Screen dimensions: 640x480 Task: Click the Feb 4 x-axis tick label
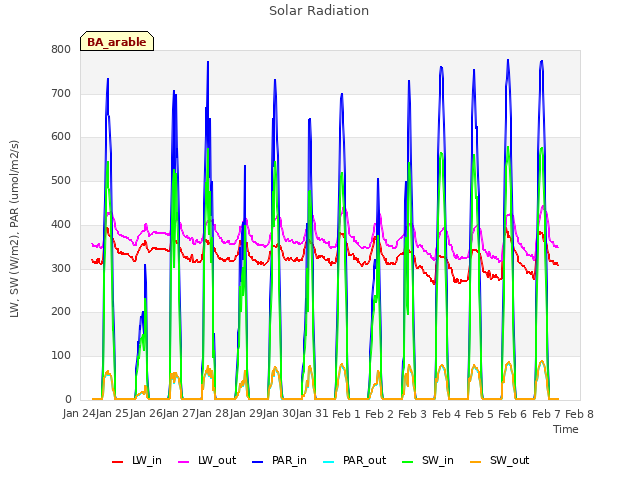(446, 414)
